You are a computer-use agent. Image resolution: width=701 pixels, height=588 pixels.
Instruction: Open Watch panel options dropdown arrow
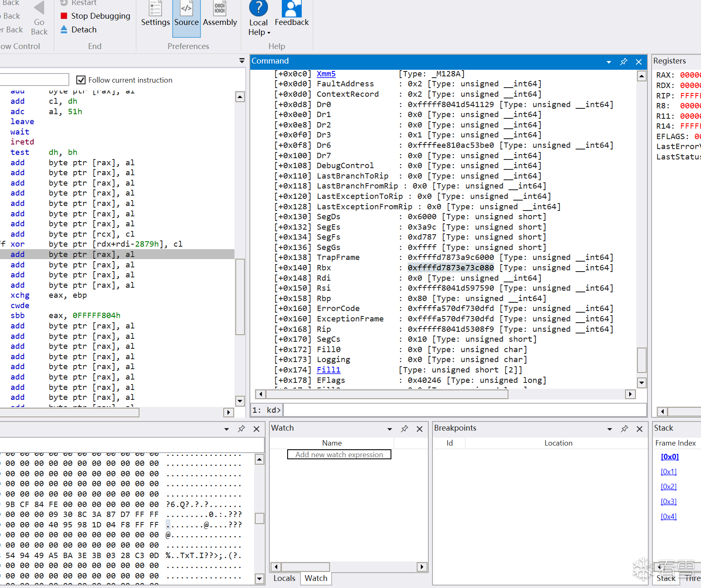(x=390, y=429)
